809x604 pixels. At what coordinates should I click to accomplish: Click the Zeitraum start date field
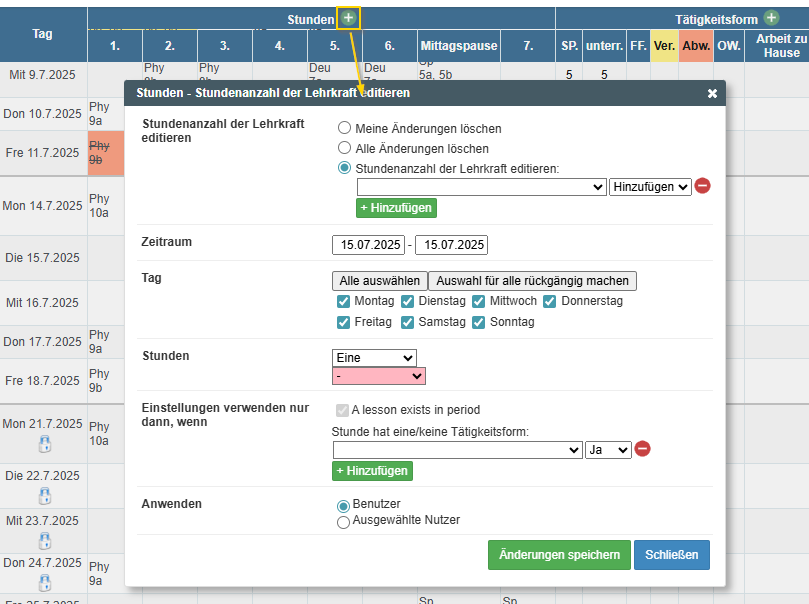[368, 244]
